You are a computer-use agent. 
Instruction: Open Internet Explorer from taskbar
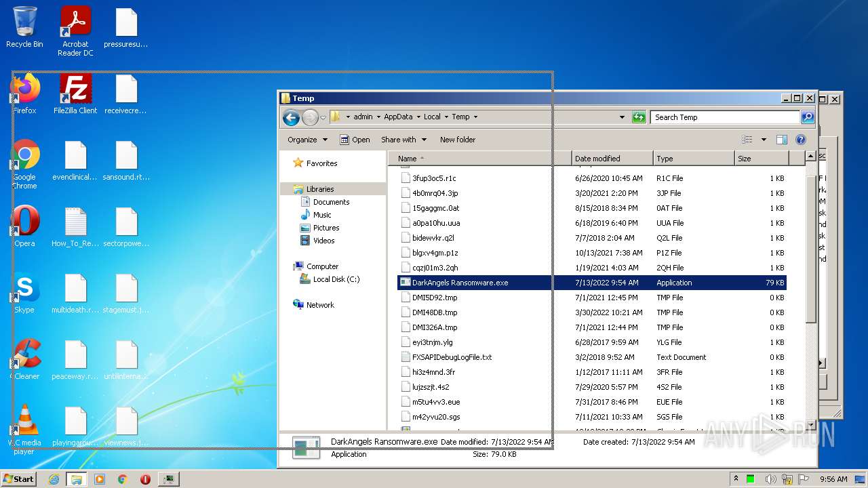54,479
